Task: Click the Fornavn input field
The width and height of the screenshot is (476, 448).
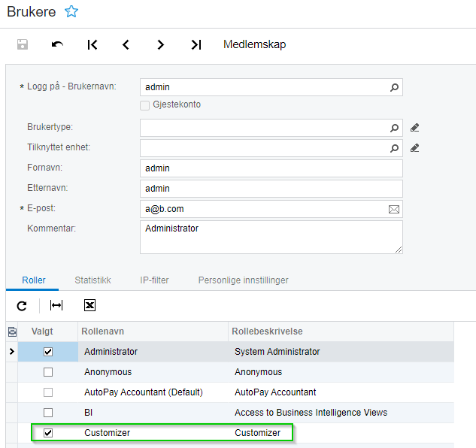Action: coord(271,168)
